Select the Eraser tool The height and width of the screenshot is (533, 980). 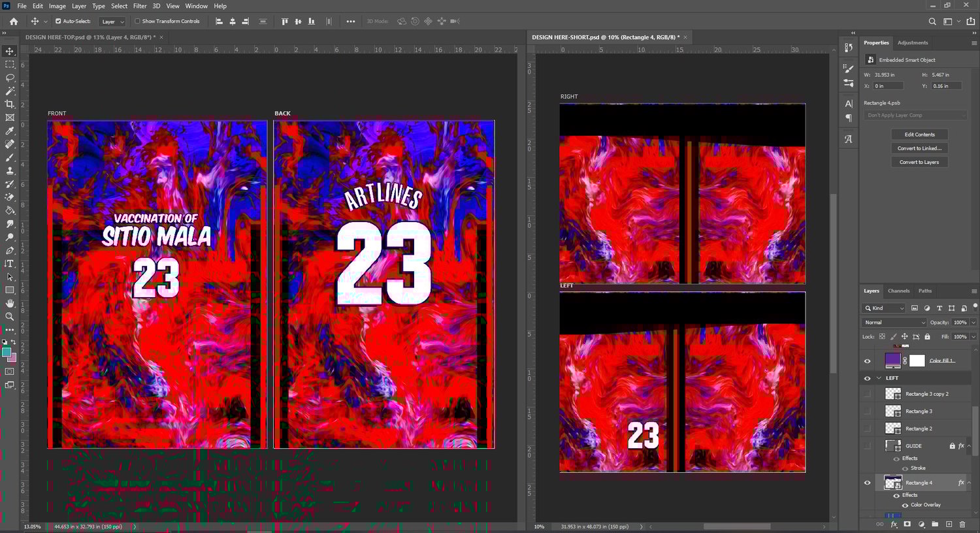[x=10, y=197]
